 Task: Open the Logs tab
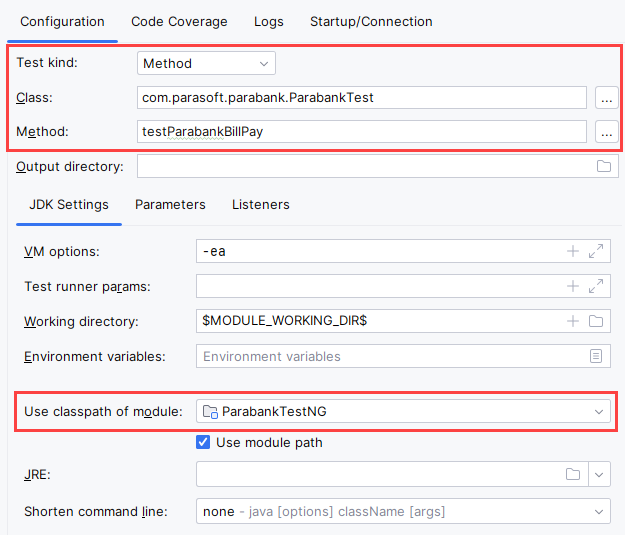(x=269, y=22)
